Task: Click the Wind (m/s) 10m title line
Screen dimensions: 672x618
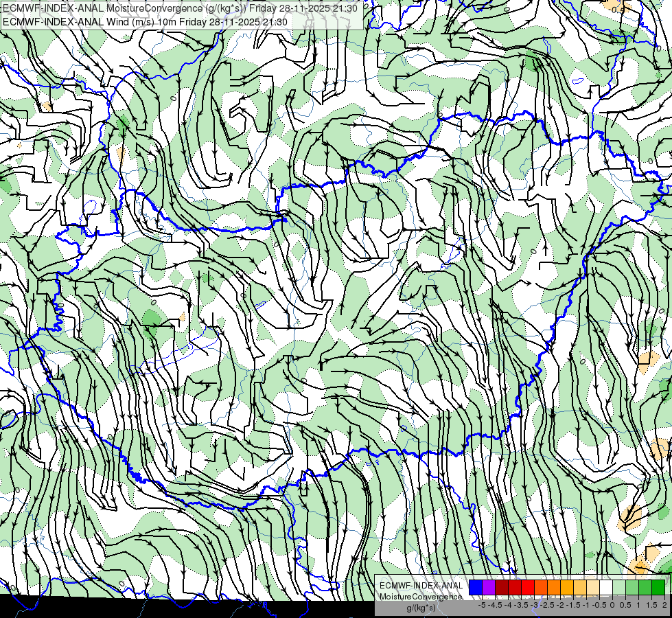Action: tap(145, 22)
